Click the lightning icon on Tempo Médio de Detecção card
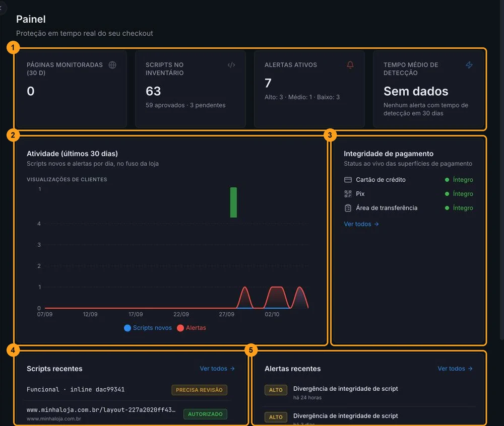The image size is (504, 426). pos(469,65)
